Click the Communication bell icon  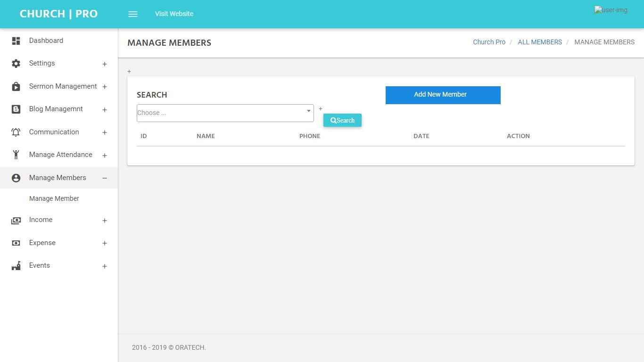click(16, 132)
